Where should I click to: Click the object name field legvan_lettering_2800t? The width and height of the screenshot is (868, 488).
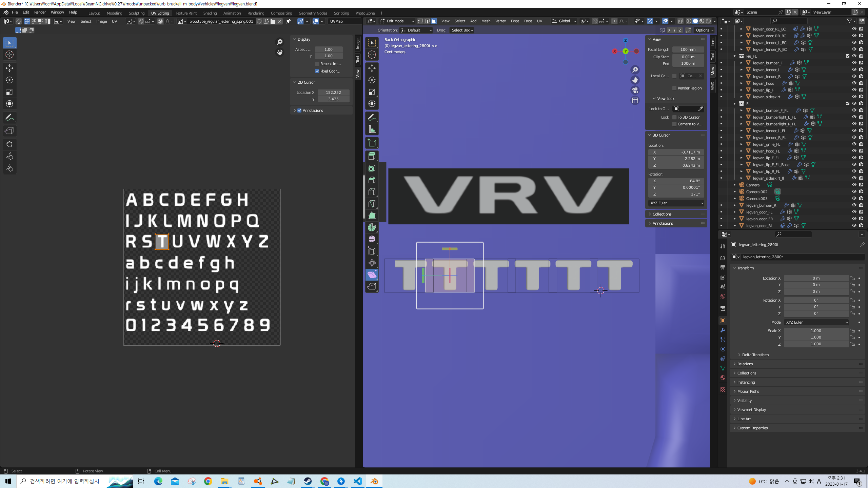tap(802, 257)
